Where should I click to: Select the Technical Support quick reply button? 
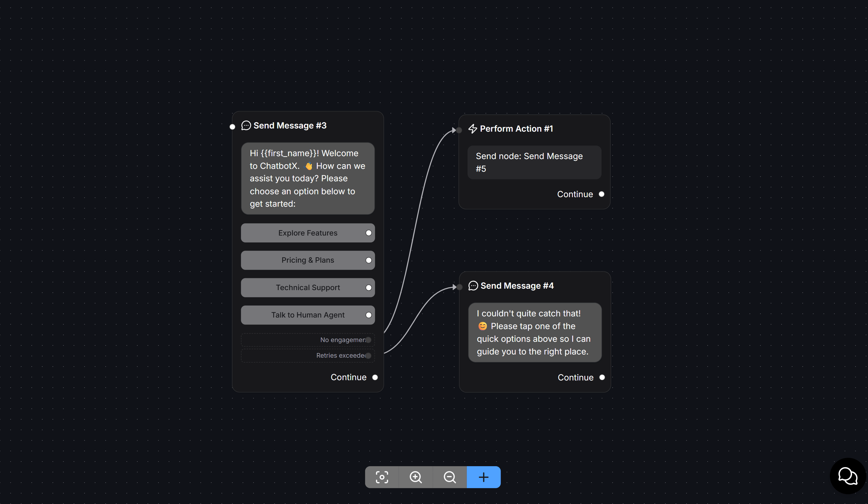[x=308, y=288]
